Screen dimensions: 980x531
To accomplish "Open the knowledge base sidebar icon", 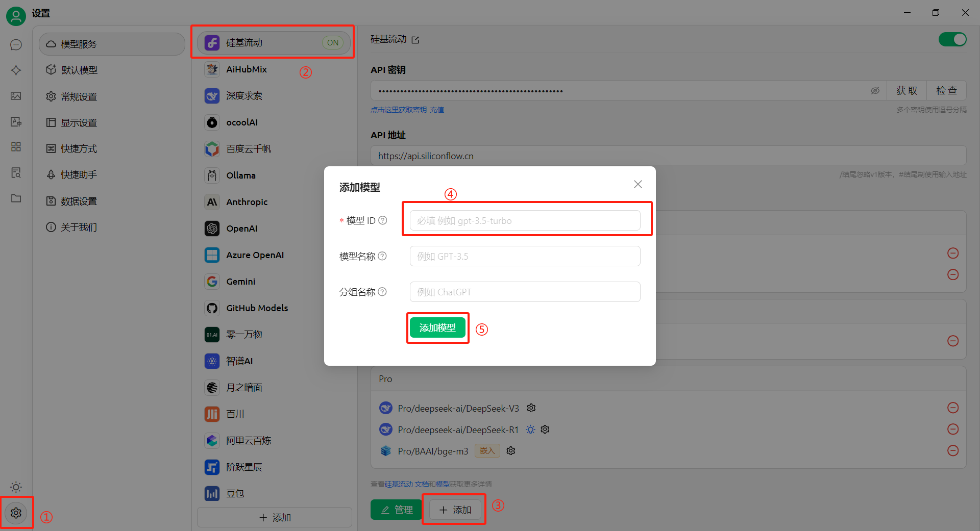I will [x=16, y=172].
